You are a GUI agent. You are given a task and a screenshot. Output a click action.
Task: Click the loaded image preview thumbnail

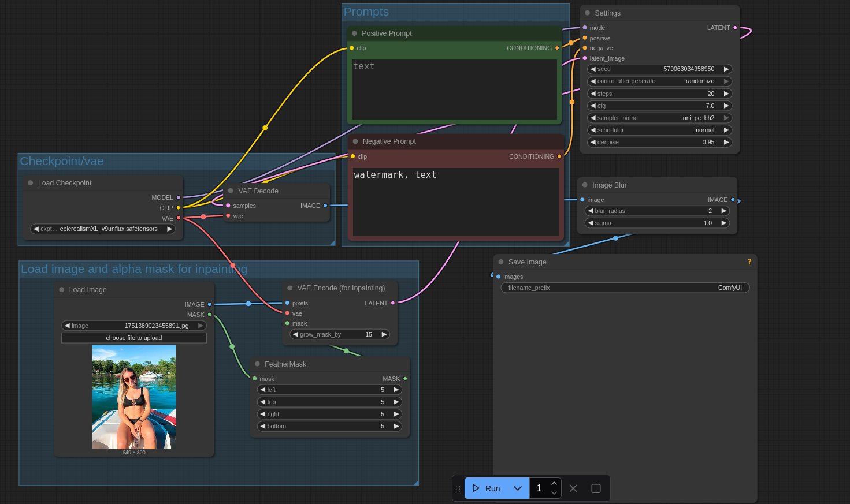pos(134,397)
